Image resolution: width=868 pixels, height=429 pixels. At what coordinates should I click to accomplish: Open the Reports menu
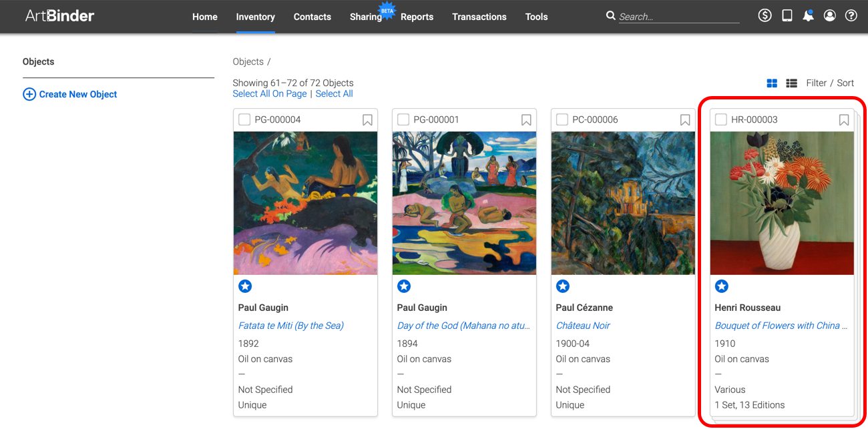pos(417,17)
